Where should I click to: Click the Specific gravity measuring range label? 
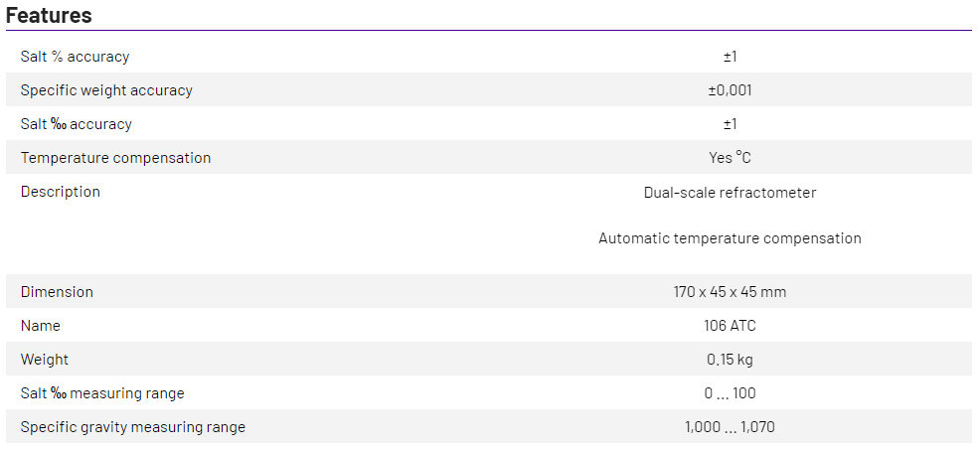132,427
